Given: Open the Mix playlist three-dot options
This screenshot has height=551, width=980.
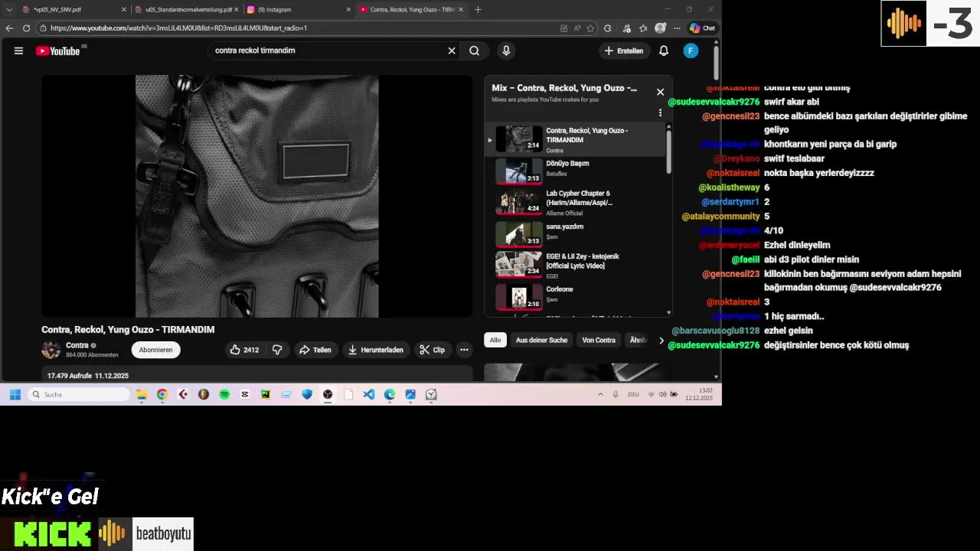Looking at the screenshot, I should [660, 112].
